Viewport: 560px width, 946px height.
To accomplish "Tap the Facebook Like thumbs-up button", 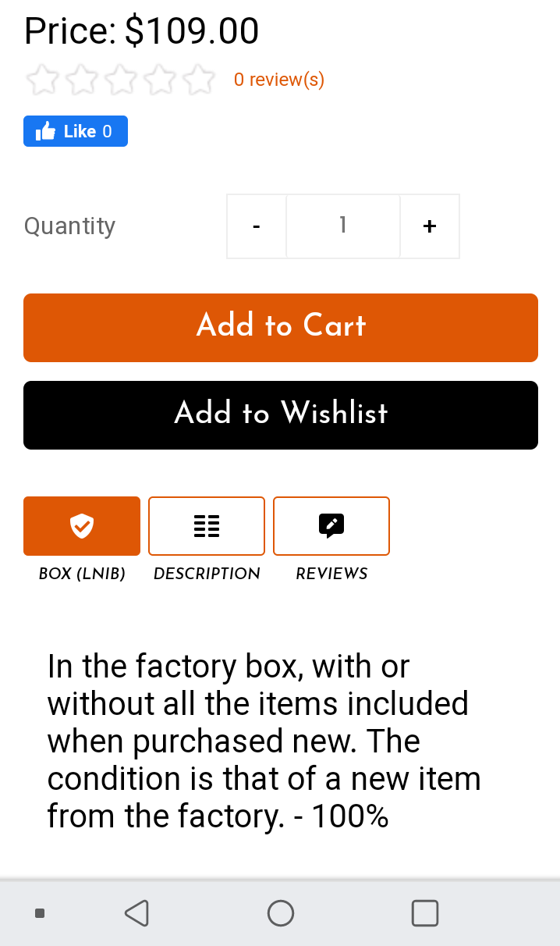I will (76, 131).
